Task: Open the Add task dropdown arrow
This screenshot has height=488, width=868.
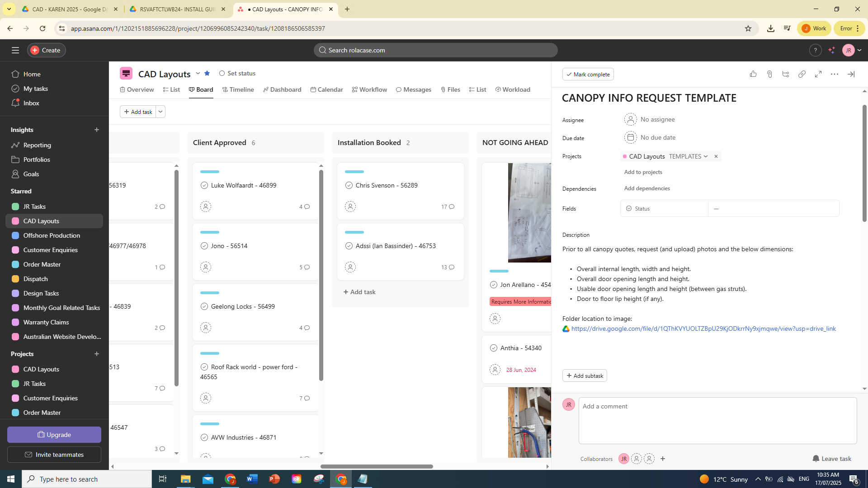Action: [160, 112]
